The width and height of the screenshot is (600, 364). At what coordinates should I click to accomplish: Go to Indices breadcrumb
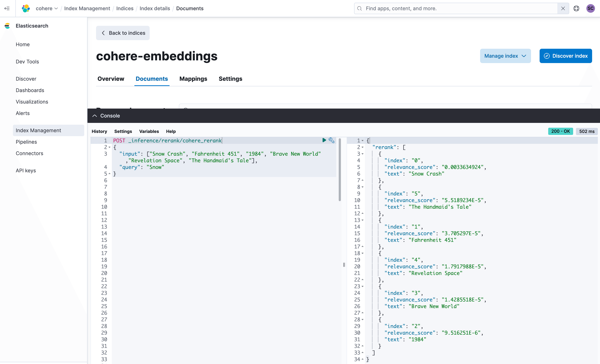click(x=125, y=9)
